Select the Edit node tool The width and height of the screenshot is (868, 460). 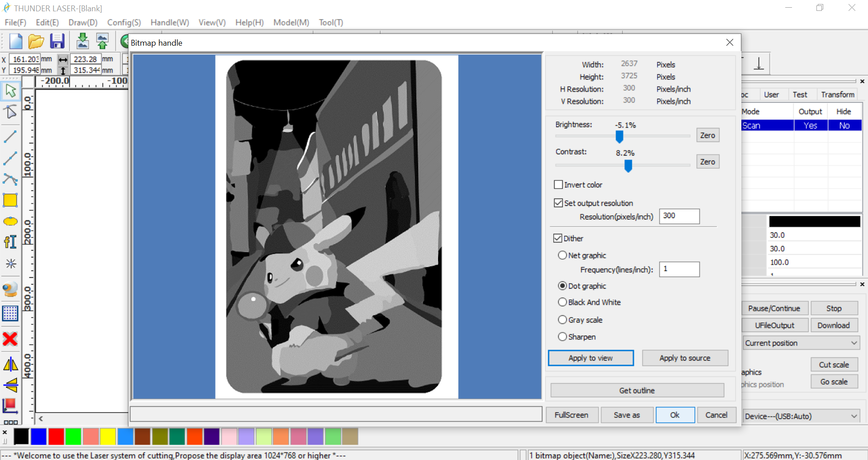(x=10, y=112)
